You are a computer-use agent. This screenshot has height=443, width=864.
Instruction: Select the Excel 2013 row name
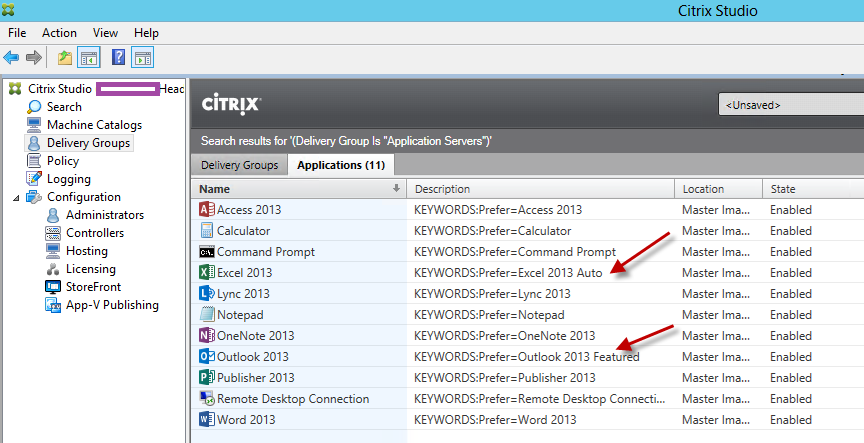click(x=244, y=272)
